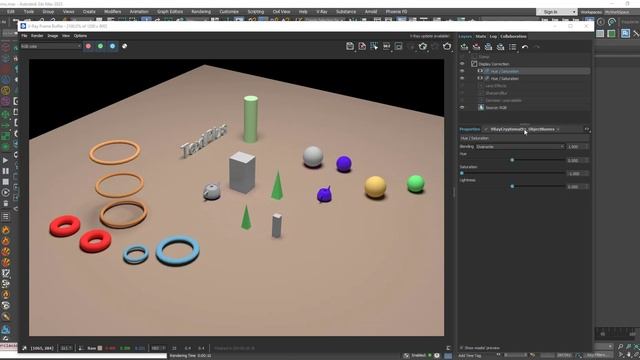Click the trash icon in left toolbar
Image resolution: width=640 pixels, height=360 pixels.
pos(6,203)
